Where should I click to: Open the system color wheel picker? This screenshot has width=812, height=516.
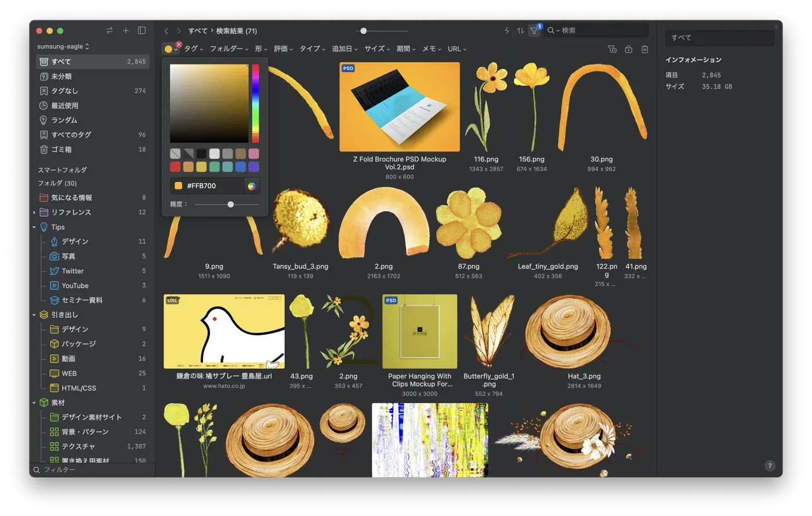[252, 186]
